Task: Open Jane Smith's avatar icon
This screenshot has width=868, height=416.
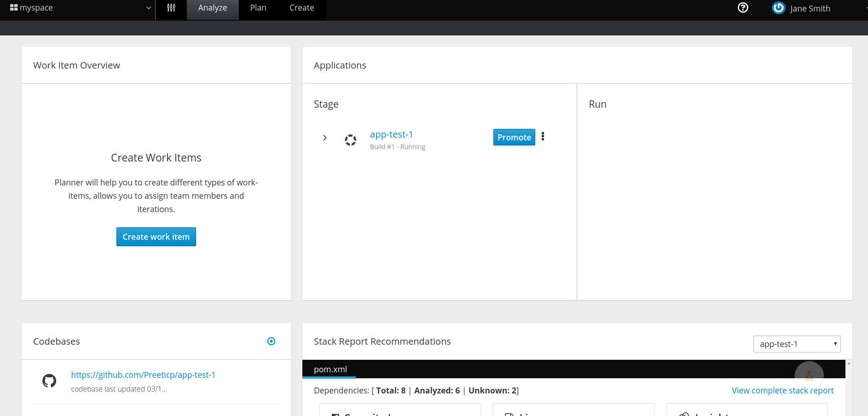Action: pos(778,8)
